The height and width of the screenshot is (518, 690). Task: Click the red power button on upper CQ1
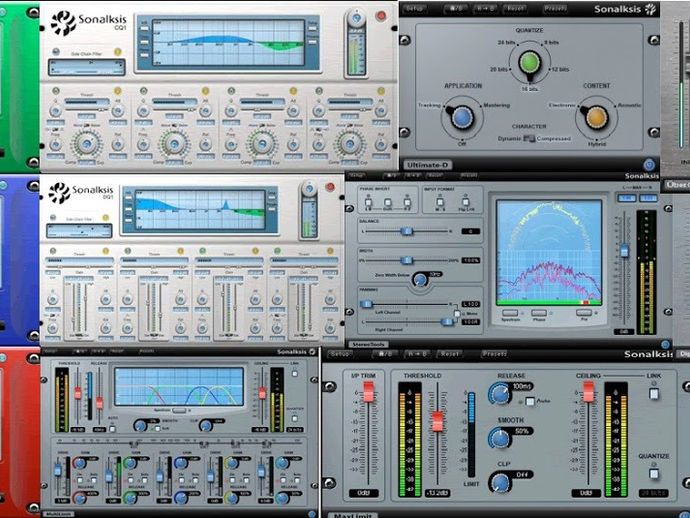coord(381,16)
